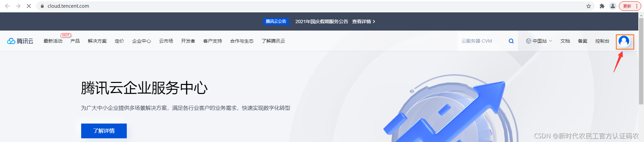Click the 腾讯云 logo
Screen dimensions: 644x142
tap(20, 41)
